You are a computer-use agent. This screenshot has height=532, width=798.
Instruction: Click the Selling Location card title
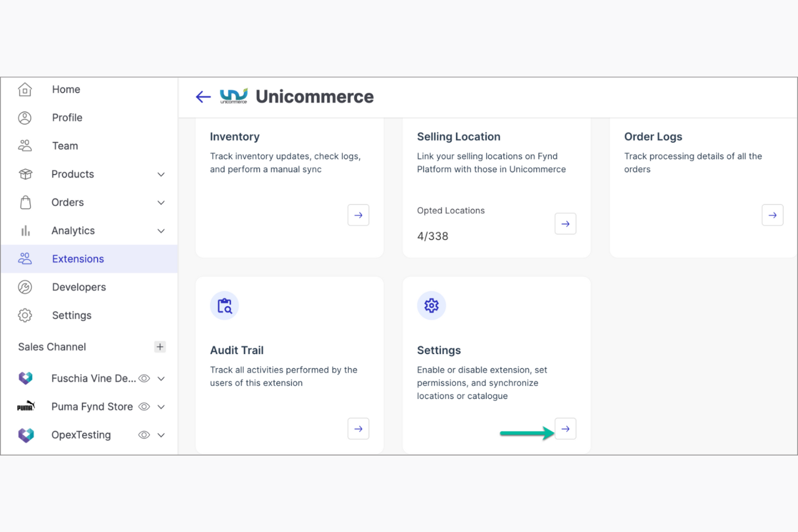[x=458, y=137]
